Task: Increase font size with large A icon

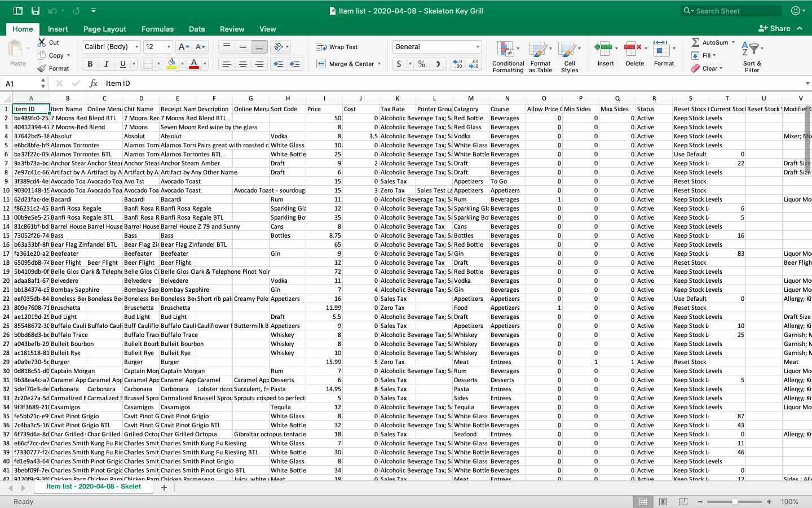Action: [183, 47]
